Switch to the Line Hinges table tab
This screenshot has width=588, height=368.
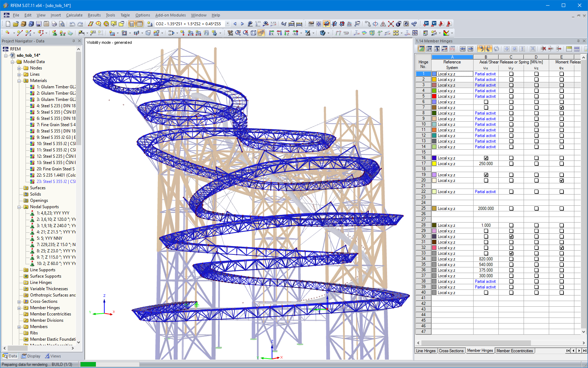coord(426,351)
